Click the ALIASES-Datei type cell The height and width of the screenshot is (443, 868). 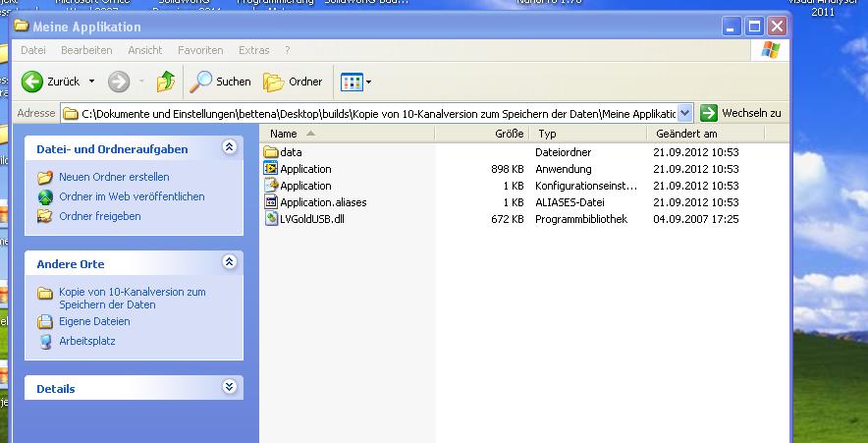click(570, 202)
